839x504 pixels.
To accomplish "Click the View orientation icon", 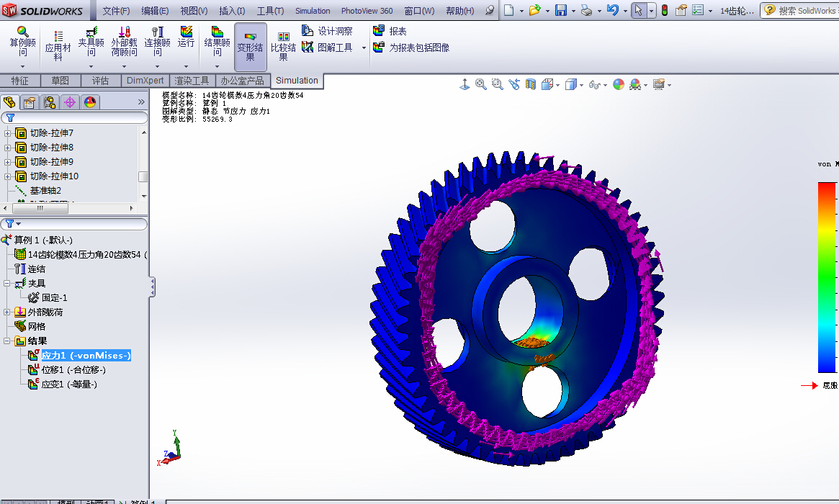I will click(547, 84).
